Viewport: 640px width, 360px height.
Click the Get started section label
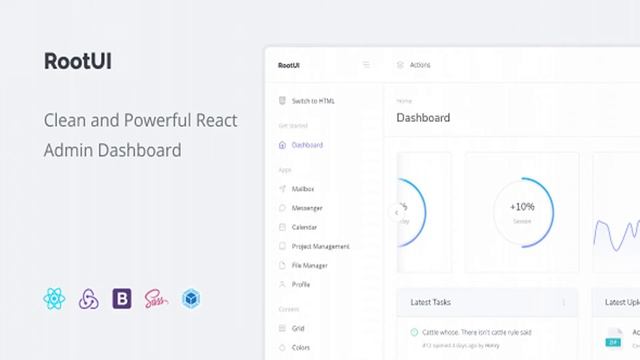tap(293, 126)
